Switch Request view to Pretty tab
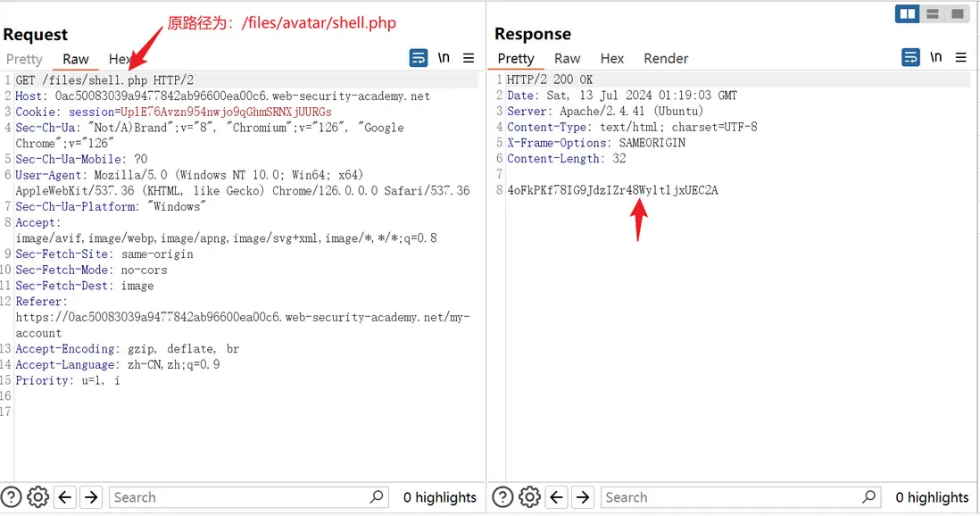 (24, 60)
